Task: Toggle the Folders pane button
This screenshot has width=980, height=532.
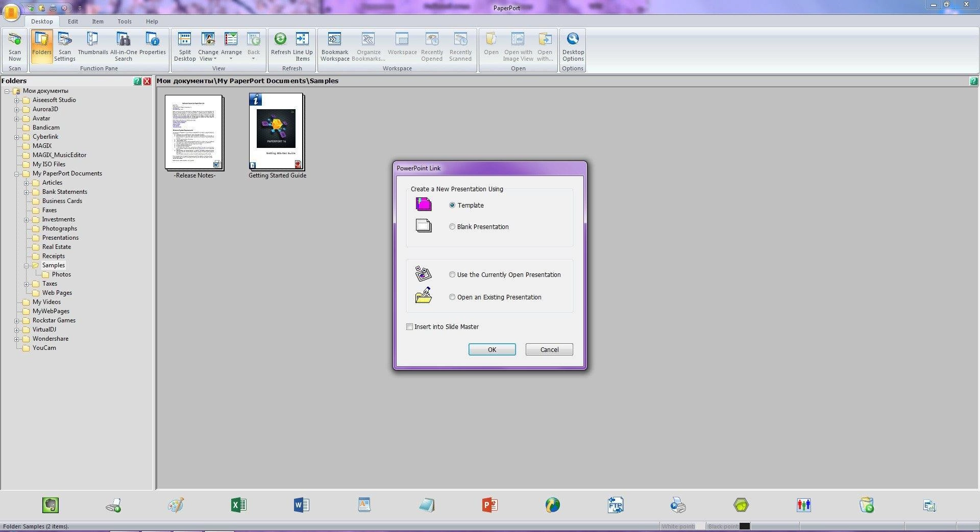Action: click(x=42, y=46)
